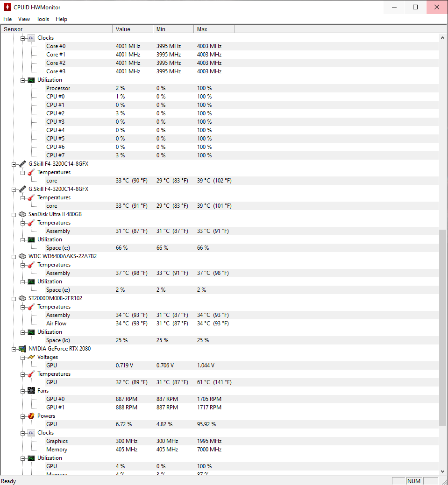This screenshot has width=448, height=485.
Task: Collapse the CPU Utilization node
Action: click(22, 80)
